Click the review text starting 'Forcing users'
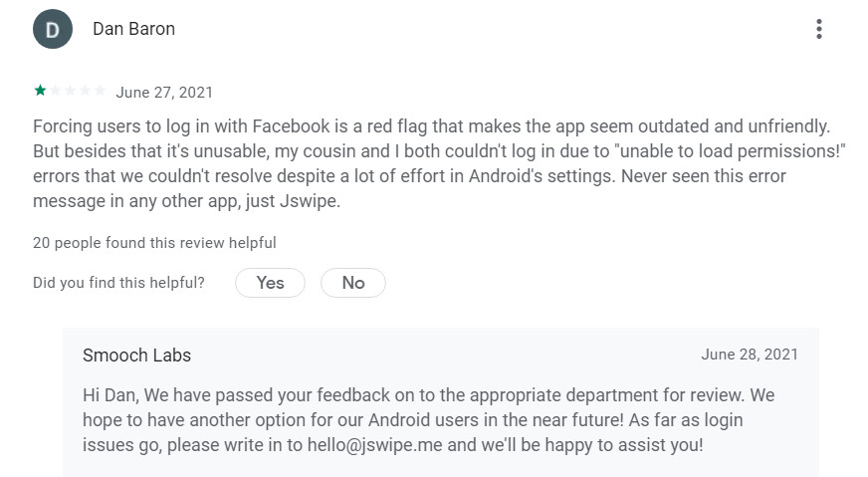The image size is (868, 477). pyautogui.click(x=439, y=163)
